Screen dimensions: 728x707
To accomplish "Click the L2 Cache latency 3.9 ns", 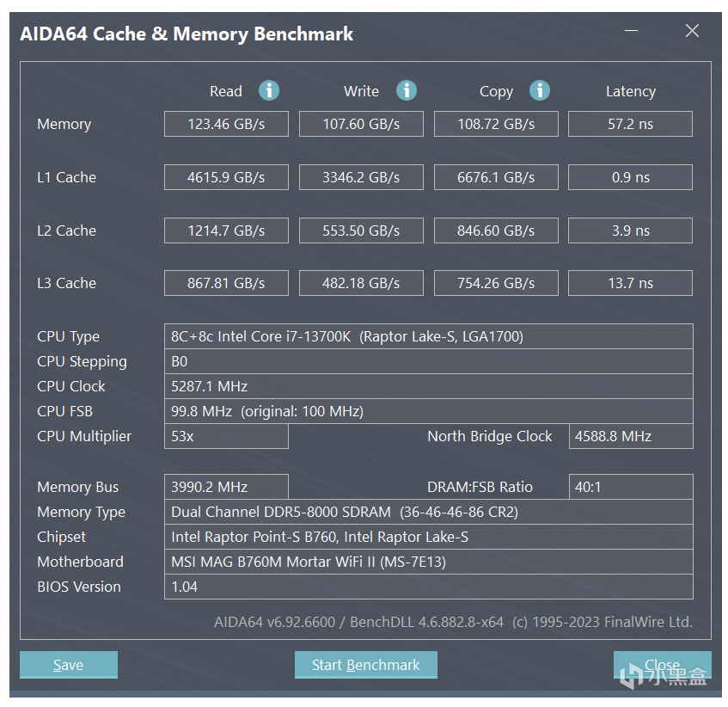I will (630, 231).
